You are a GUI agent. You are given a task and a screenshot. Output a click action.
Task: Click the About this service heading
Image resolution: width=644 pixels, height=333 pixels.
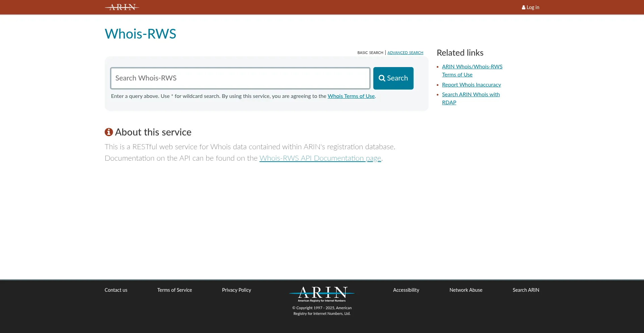point(153,132)
